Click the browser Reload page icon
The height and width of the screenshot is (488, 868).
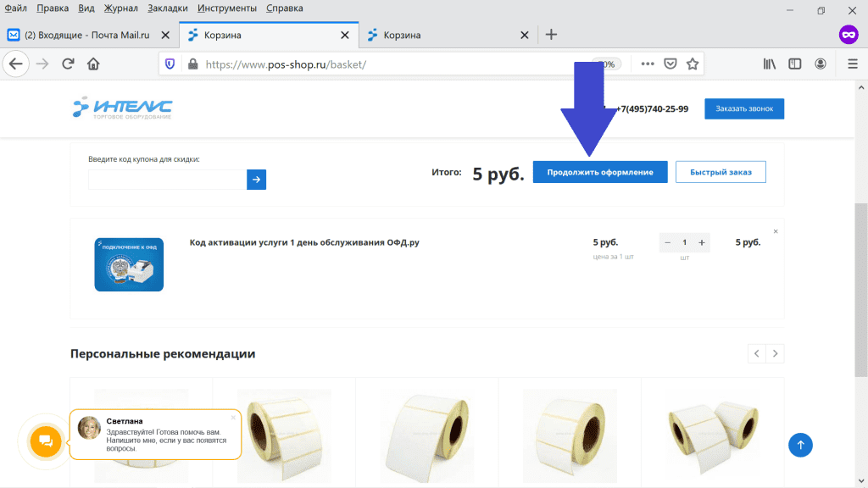tap(68, 64)
